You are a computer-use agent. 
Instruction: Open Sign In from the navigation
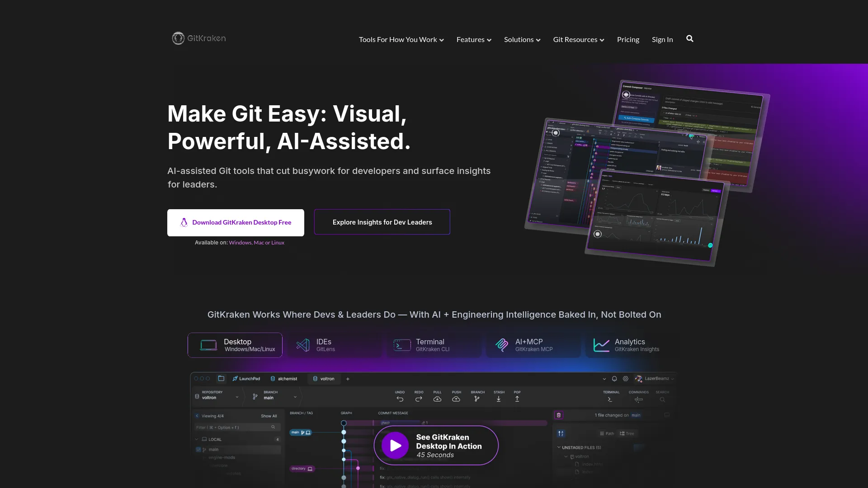(x=662, y=40)
